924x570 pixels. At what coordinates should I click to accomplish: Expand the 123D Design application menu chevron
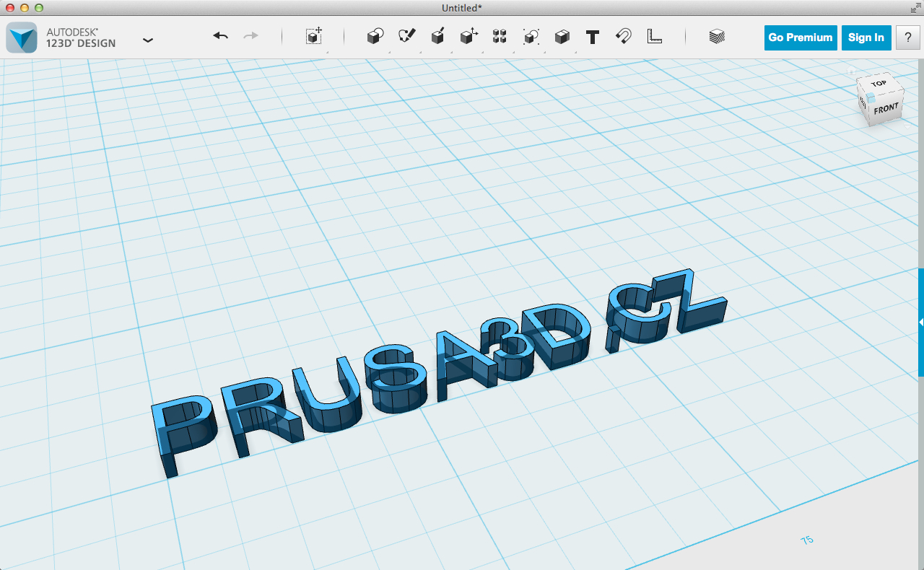point(148,40)
